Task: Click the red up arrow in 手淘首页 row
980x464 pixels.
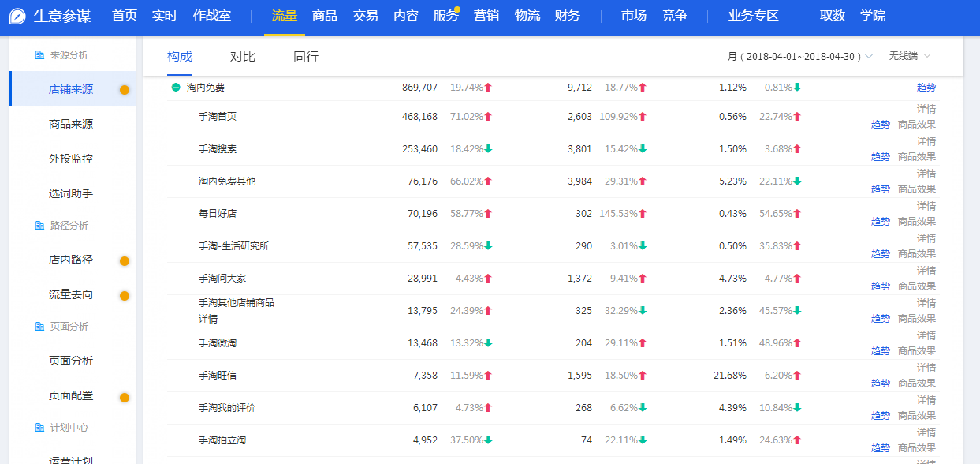Action: [x=488, y=117]
